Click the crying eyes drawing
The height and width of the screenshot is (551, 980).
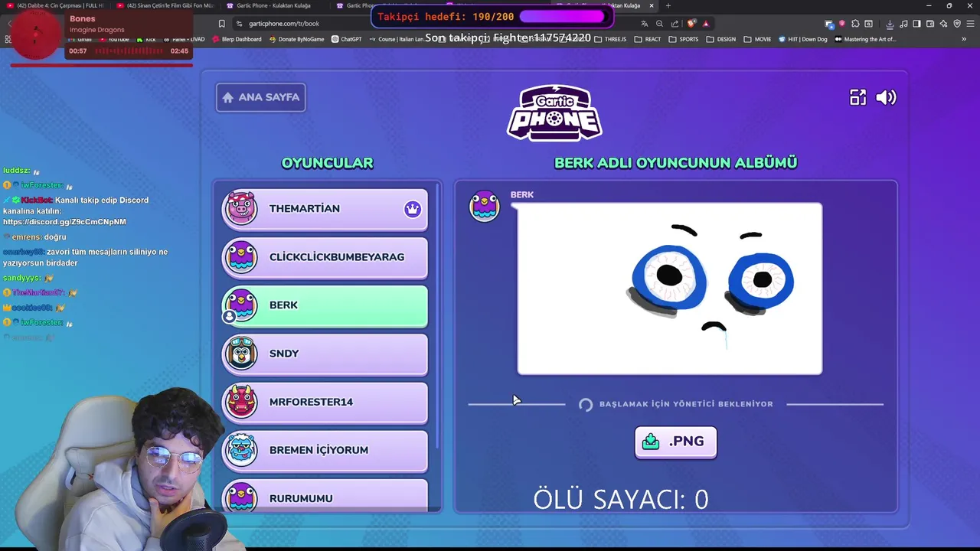(x=670, y=289)
